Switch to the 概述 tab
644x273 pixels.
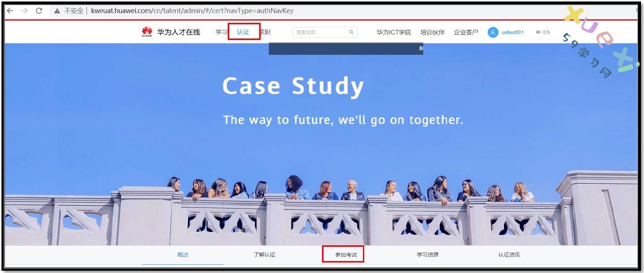tap(183, 255)
